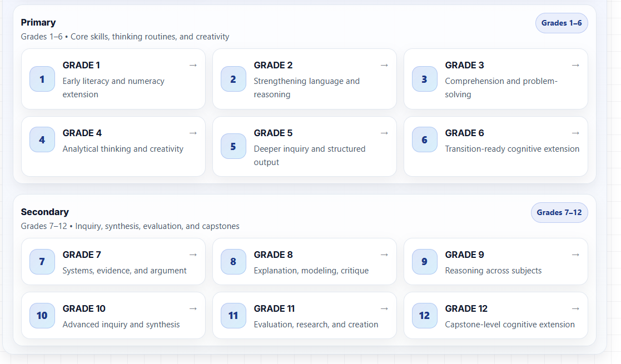This screenshot has width=621, height=364.
Task: Select the number 5 badge icon
Action: (x=234, y=146)
